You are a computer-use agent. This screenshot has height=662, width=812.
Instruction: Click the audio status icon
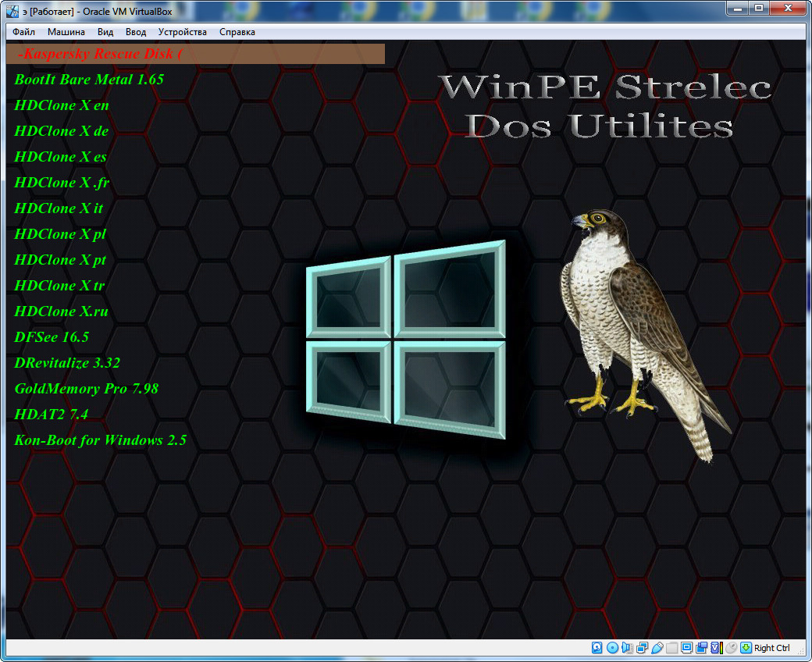[627, 647]
